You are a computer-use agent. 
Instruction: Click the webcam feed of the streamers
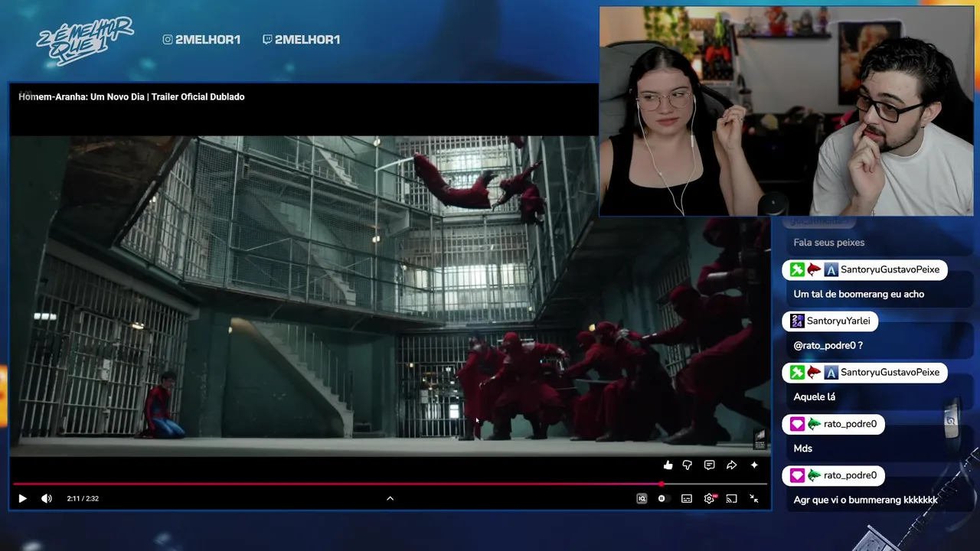coord(786,112)
